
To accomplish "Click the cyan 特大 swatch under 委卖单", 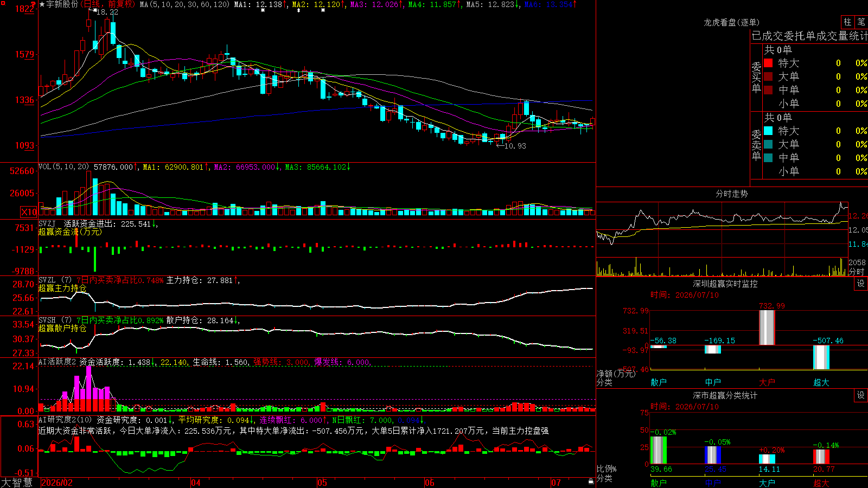I will coord(768,131).
